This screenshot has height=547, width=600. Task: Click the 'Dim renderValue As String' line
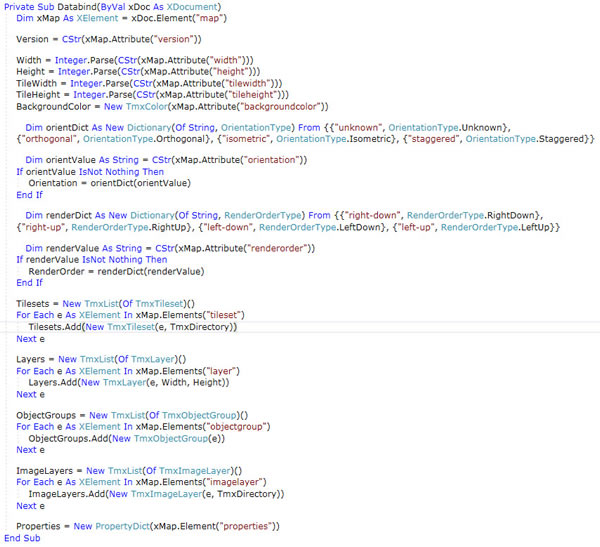point(170,248)
